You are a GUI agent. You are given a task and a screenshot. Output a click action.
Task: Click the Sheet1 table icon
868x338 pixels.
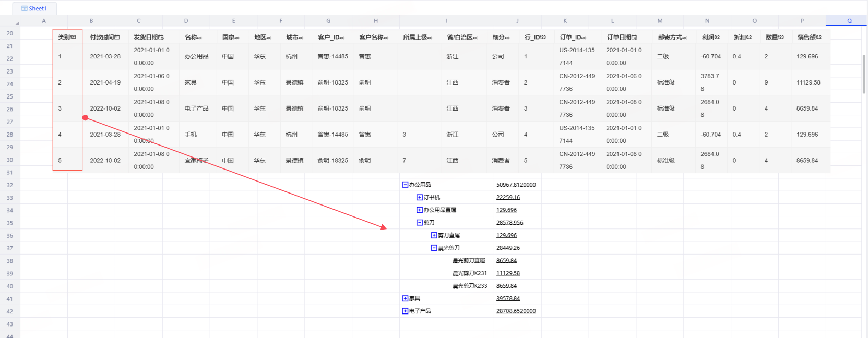24,8
